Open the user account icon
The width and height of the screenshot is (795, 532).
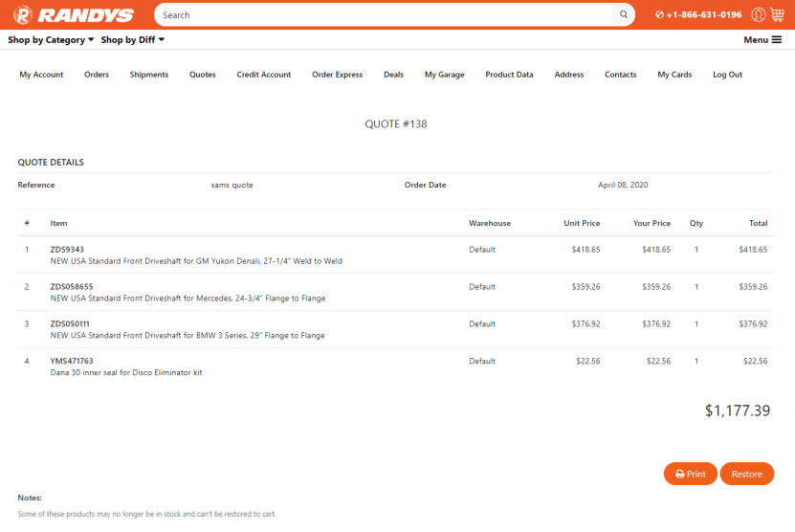click(x=758, y=14)
